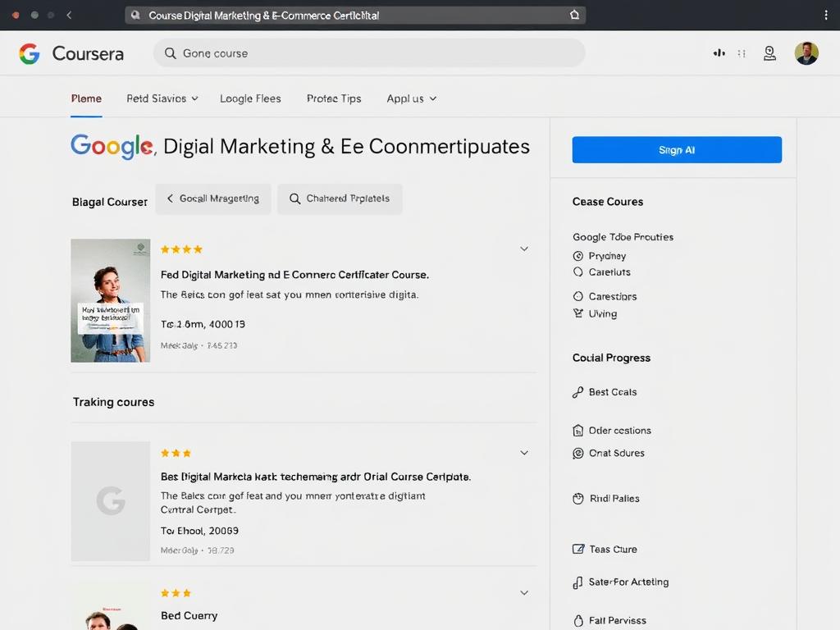This screenshot has width=840, height=630.
Task: Click the Ulving cart icon
Action: (x=577, y=313)
